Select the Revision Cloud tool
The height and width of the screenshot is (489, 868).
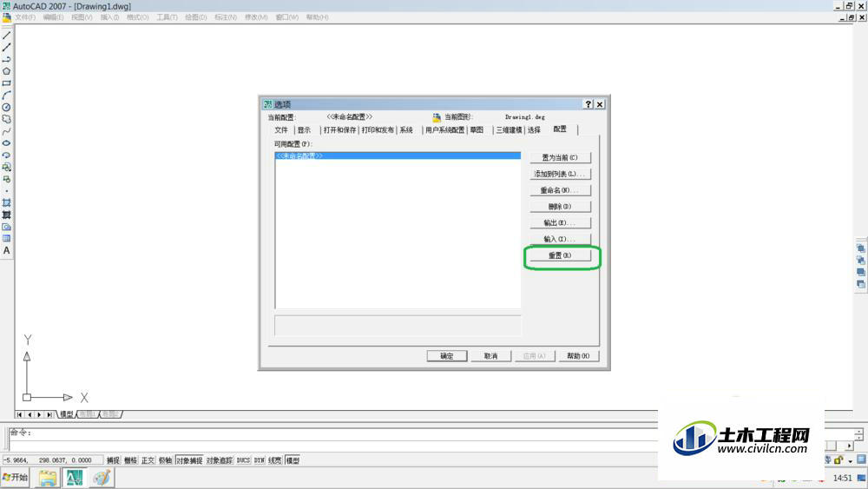point(7,119)
